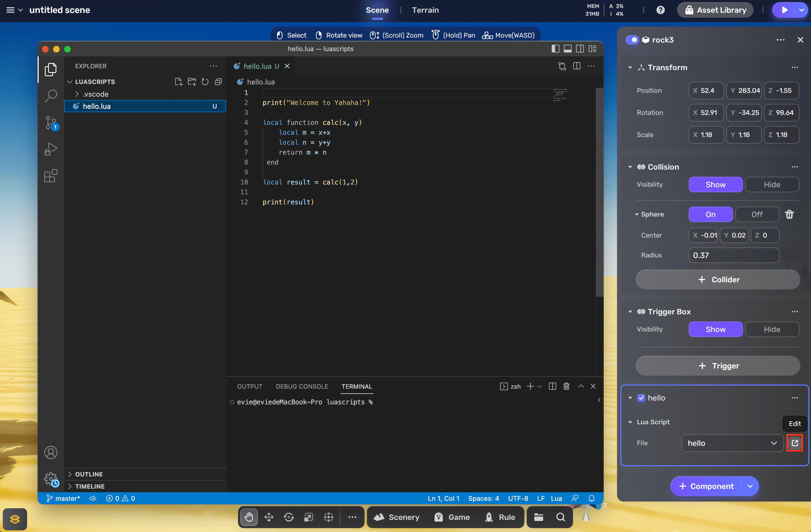Open the Extensions sidebar icon
The height and width of the screenshot is (532, 811).
pyautogui.click(x=51, y=176)
